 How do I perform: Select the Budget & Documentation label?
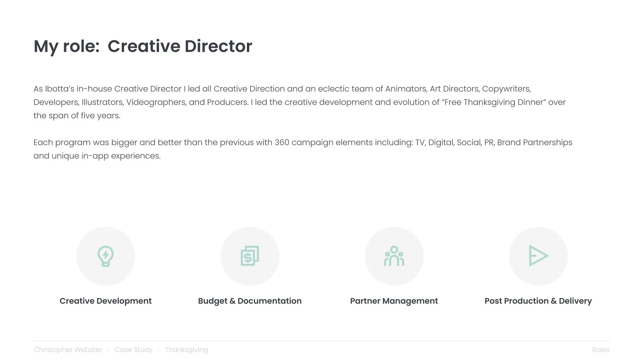(250, 301)
